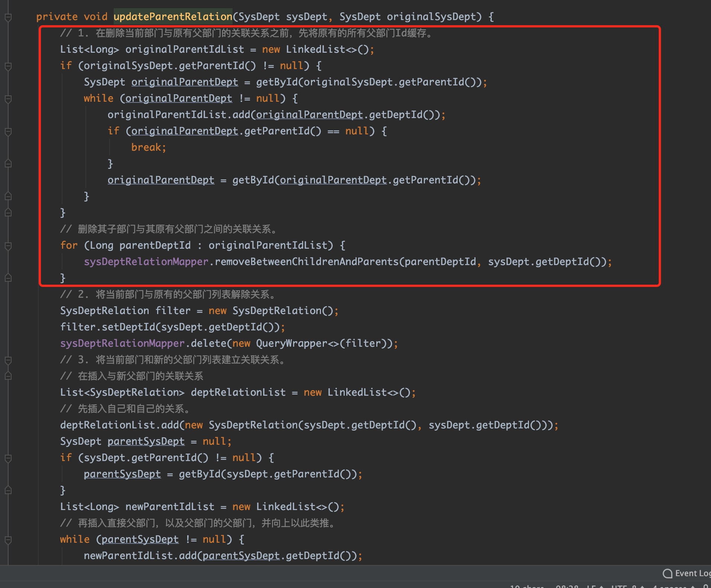The image size is (711, 588).
Task: Click fold end marker after 'break;' block
Action: [x=8, y=163]
